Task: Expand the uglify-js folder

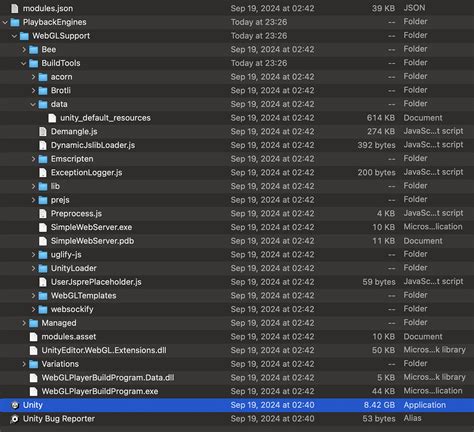Action: (x=33, y=255)
